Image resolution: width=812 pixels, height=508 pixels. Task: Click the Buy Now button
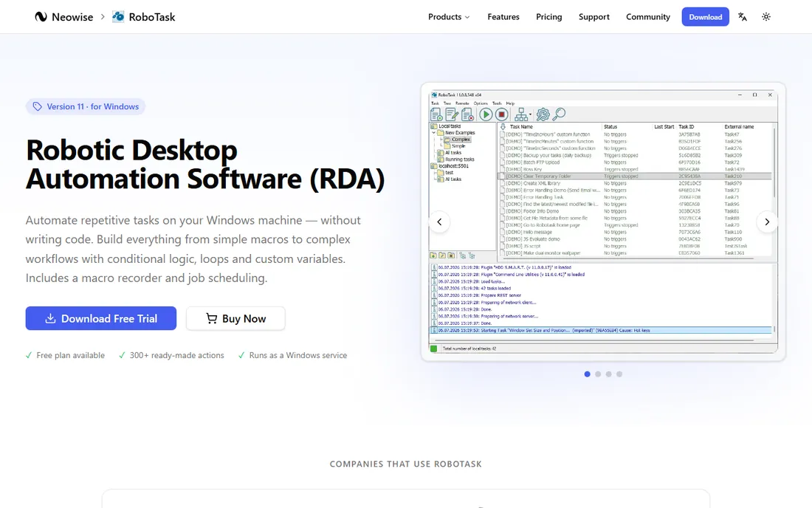pyautogui.click(x=235, y=318)
